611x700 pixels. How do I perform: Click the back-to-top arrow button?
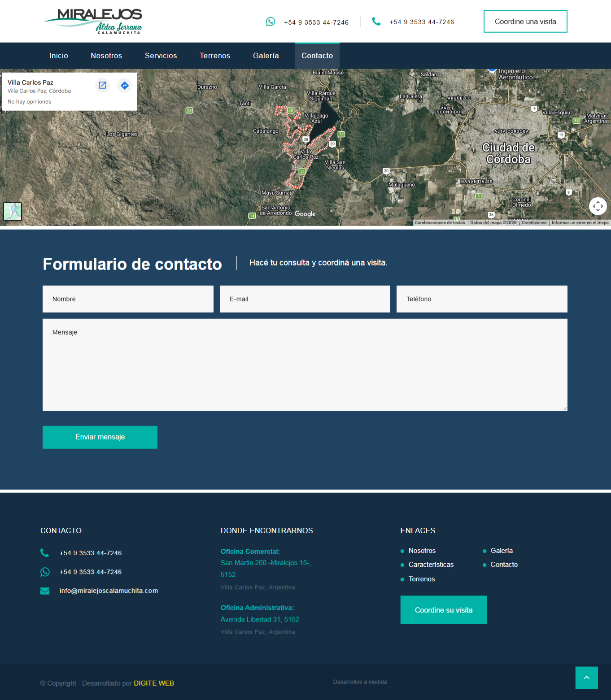point(587,678)
